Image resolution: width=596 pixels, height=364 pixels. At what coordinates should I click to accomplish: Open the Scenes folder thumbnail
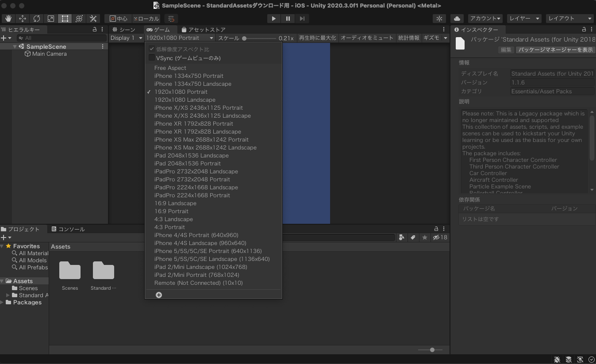pyautogui.click(x=70, y=271)
